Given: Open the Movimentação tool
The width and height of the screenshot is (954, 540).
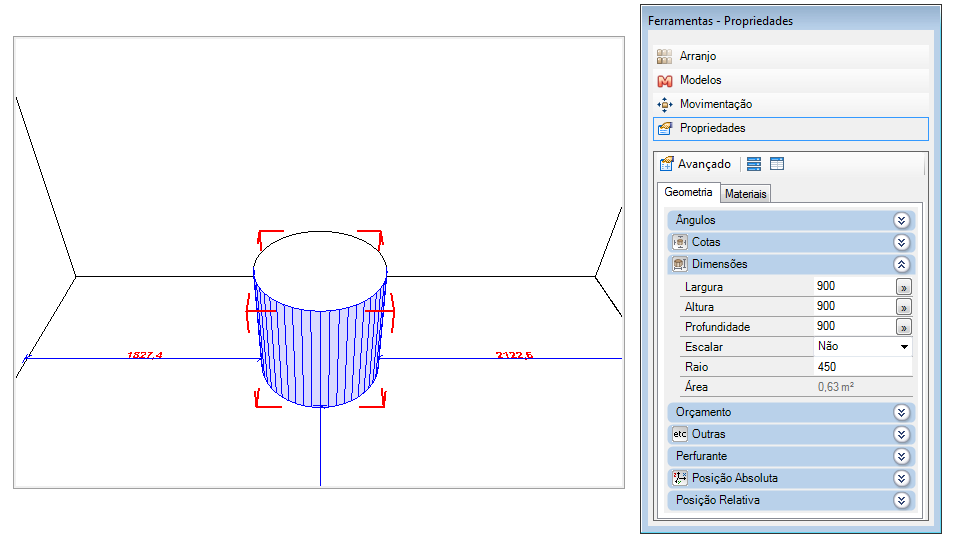Looking at the screenshot, I should tap(791, 104).
